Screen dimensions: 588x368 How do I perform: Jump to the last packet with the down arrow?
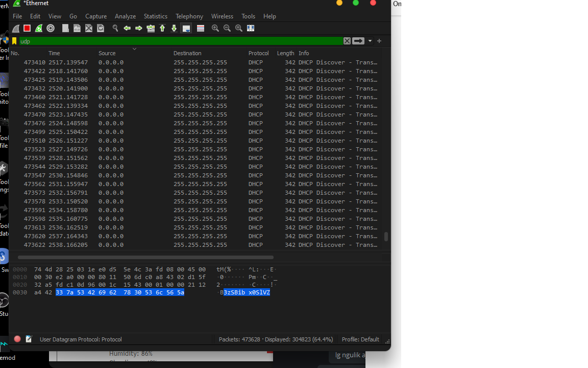point(174,28)
